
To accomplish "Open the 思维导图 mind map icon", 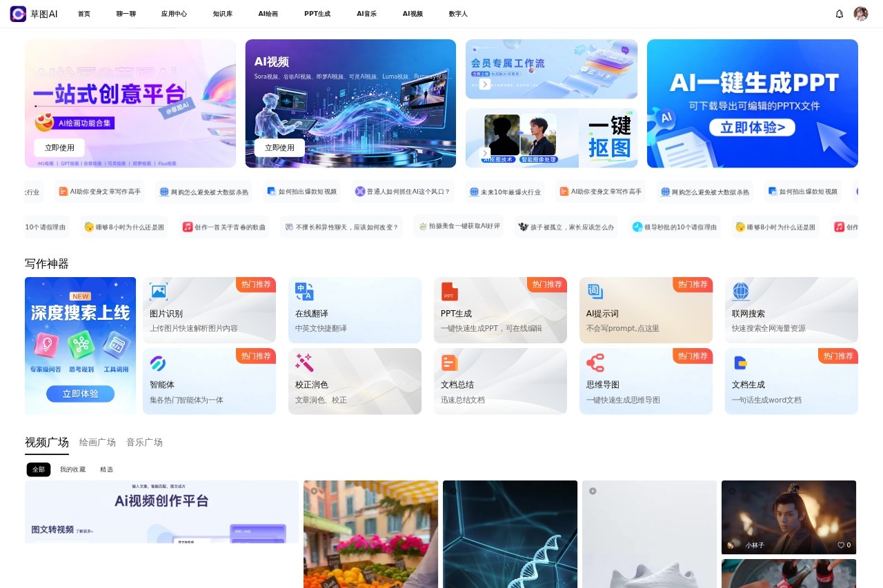I will click(x=595, y=362).
